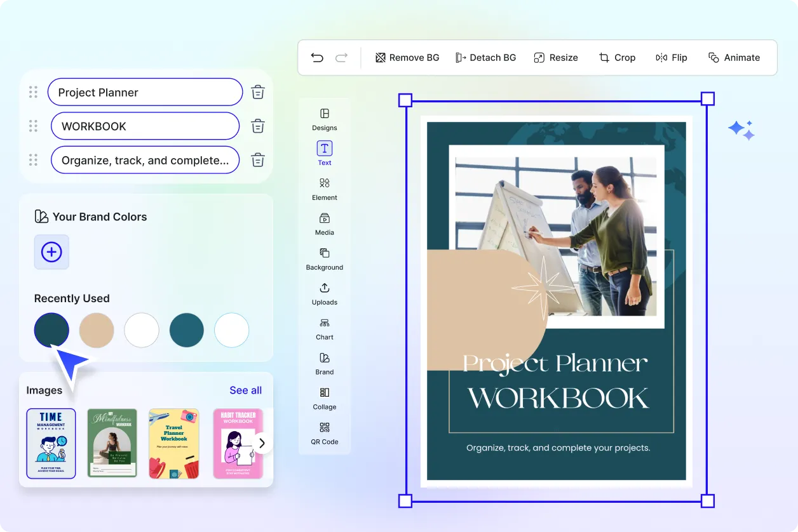
Task: Apply Remove BG to the selection
Action: pyautogui.click(x=407, y=57)
